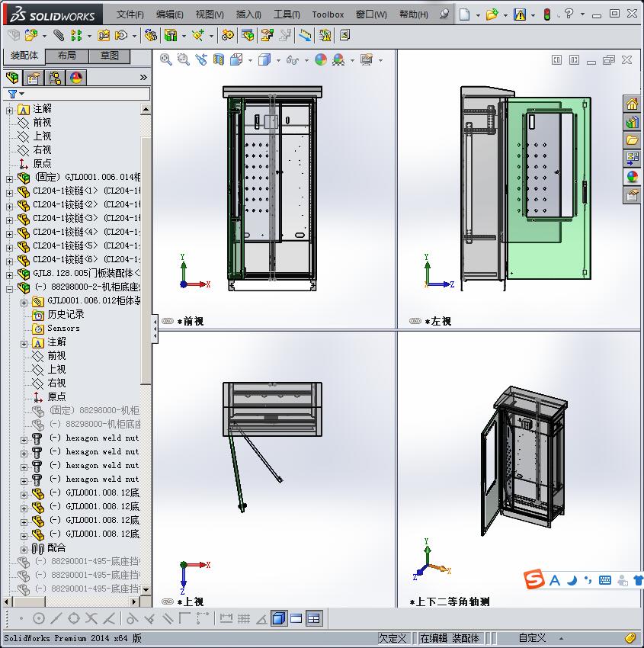Open the 文件(F) menu

(x=130, y=14)
